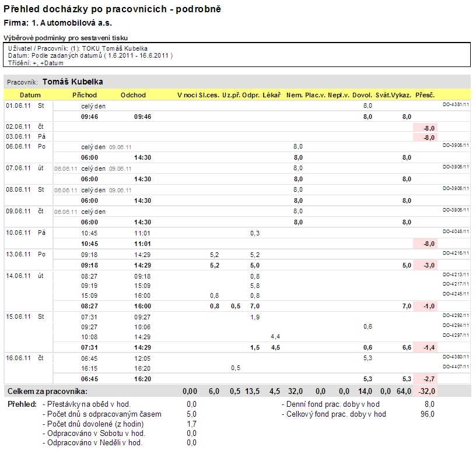Click the Lékař column header
476x454 pixels.
(272, 95)
